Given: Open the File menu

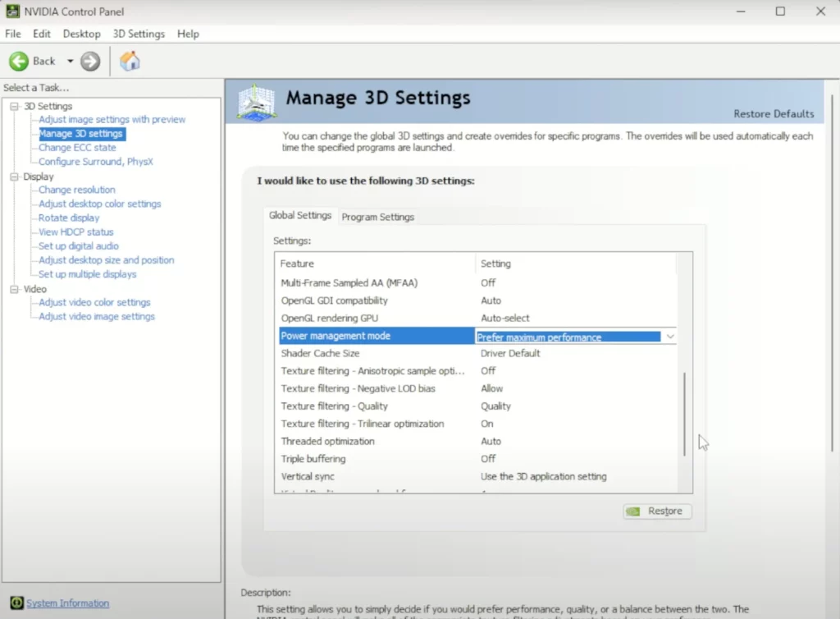Looking at the screenshot, I should 13,34.
